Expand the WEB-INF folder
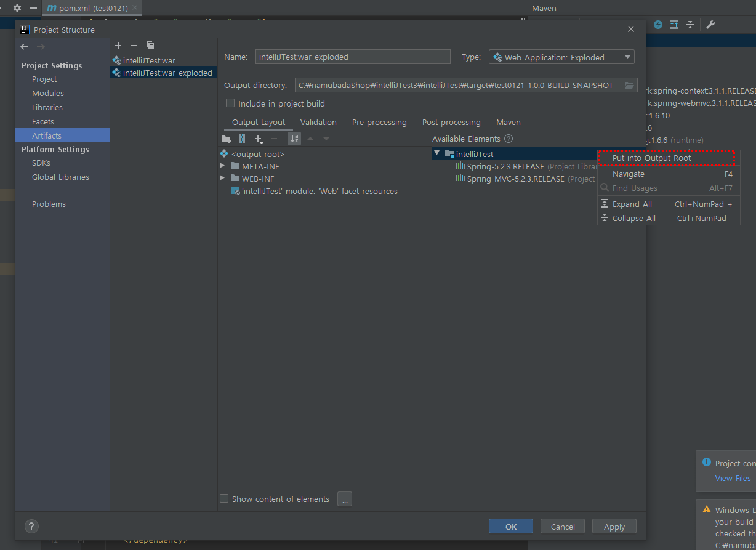 pyautogui.click(x=223, y=179)
